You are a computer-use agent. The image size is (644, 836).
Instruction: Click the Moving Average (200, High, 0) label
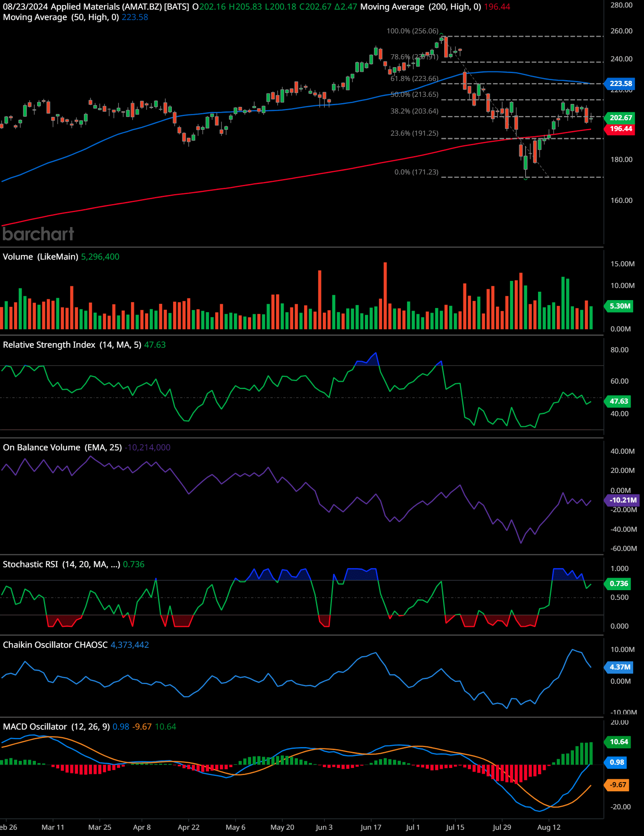420,7
